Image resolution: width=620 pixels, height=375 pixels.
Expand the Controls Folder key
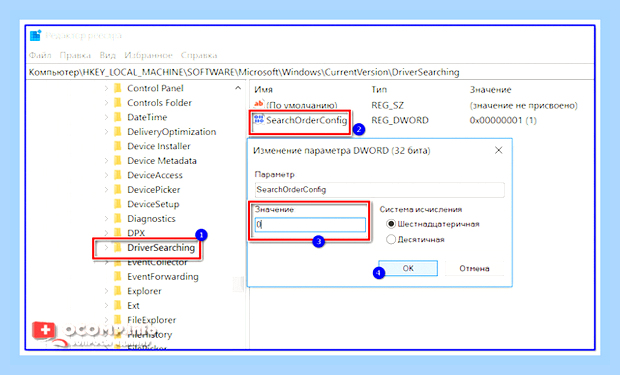click(106, 103)
